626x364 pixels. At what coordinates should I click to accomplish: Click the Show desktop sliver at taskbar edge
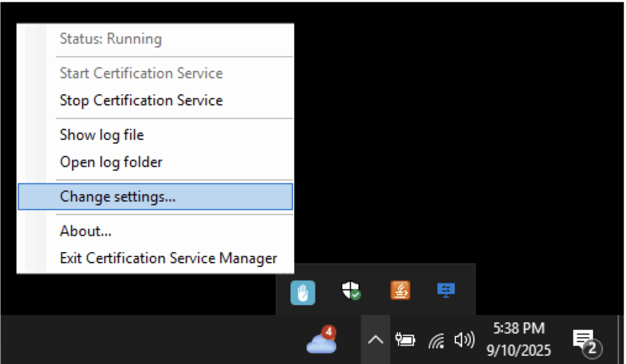[622, 340]
